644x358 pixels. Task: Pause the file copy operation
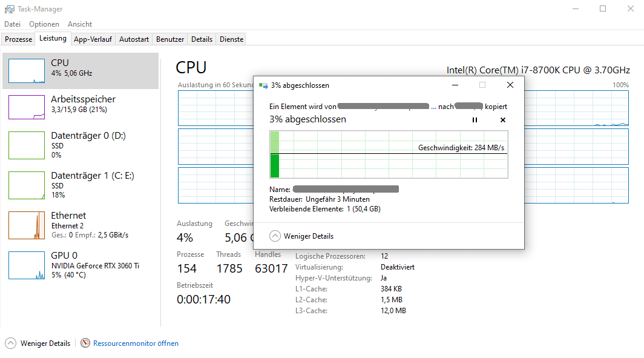(475, 120)
